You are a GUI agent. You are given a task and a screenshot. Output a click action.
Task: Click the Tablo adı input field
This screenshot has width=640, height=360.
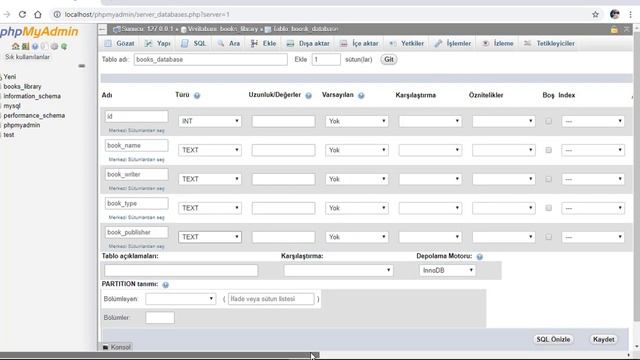211,60
